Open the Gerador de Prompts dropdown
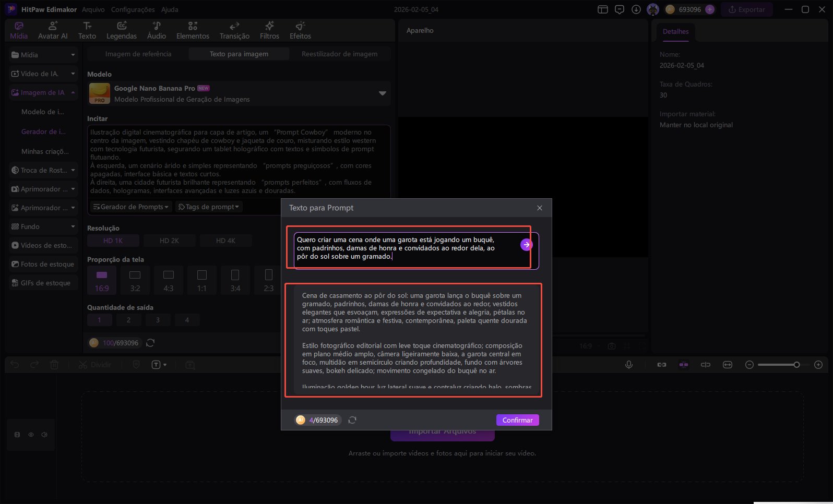 [x=131, y=207]
